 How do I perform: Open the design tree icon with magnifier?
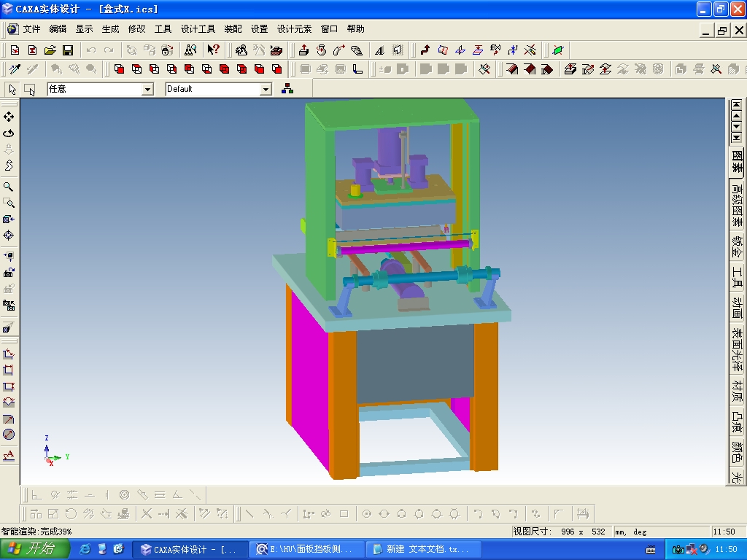(190, 50)
